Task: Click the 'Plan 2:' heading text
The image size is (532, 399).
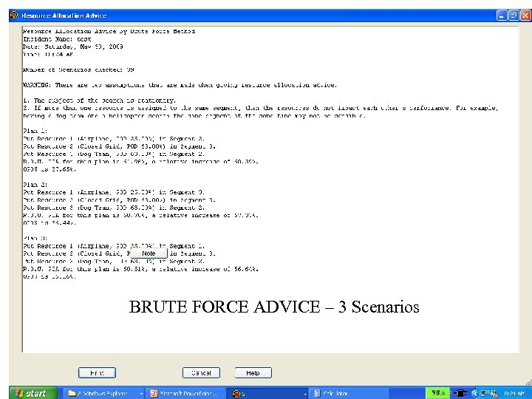Action: point(35,185)
